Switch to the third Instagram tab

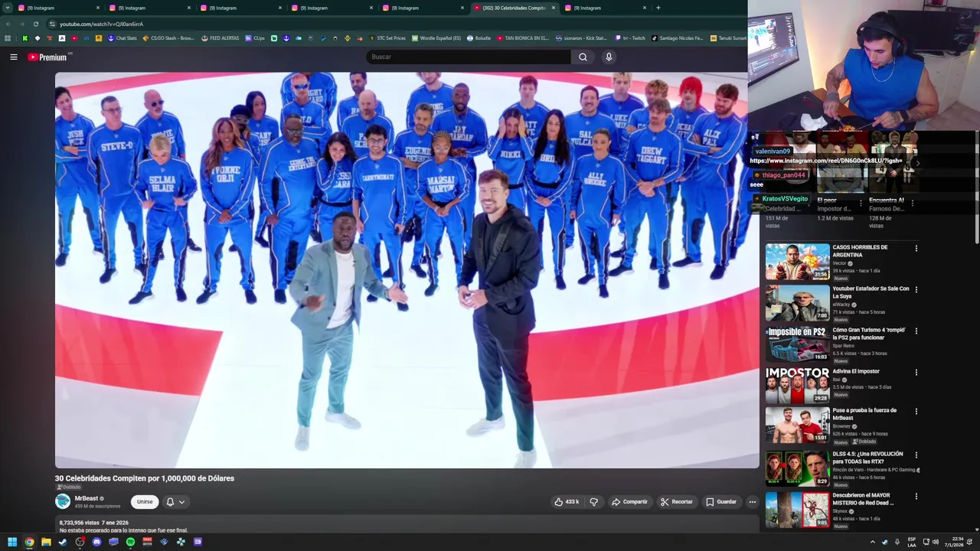(240, 8)
